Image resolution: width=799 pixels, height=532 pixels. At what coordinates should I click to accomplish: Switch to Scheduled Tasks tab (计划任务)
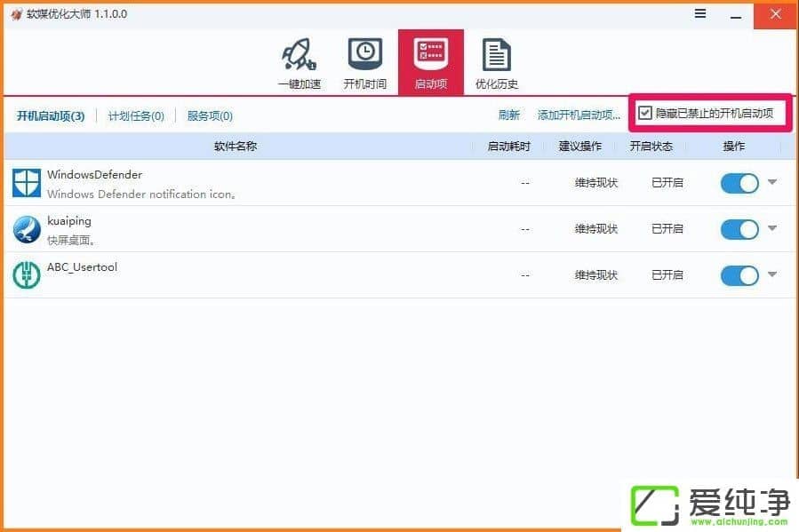coord(136,116)
